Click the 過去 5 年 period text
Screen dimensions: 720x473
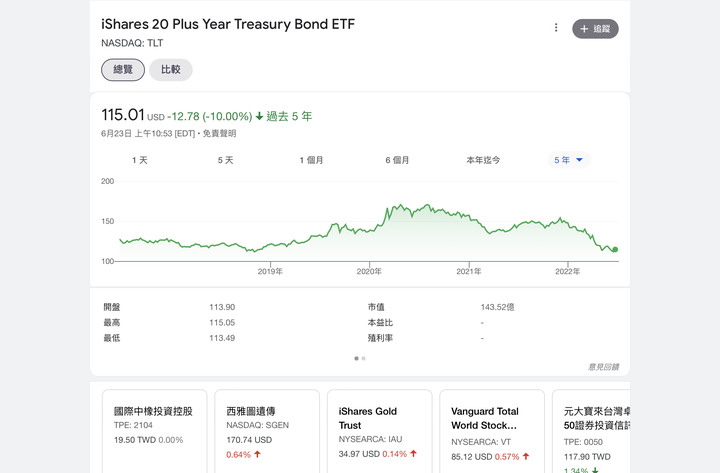(x=289, y=117)
